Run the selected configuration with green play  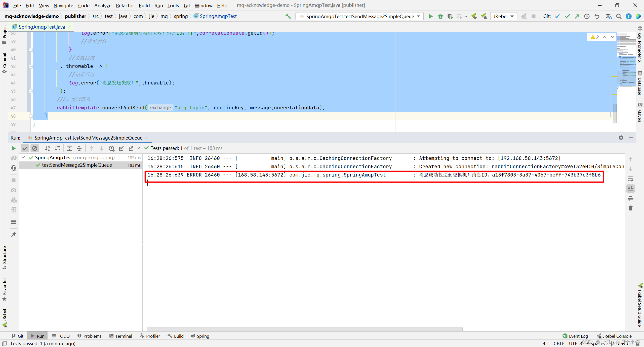(x=431, y=16)
